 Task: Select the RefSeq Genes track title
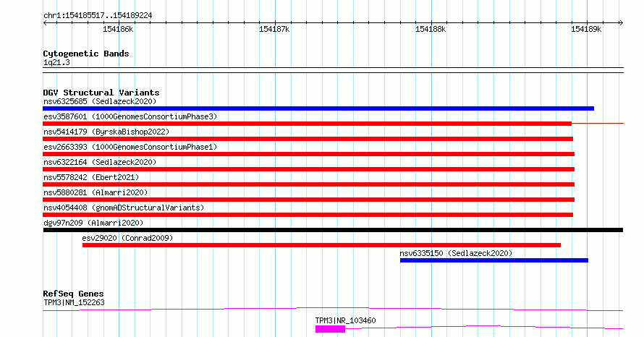(73, 294)
